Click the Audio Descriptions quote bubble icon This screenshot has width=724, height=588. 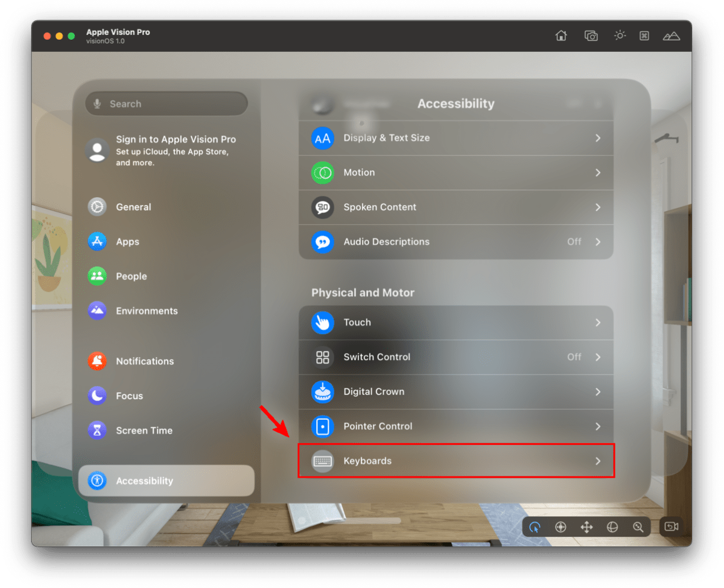(x=323, y=242)
